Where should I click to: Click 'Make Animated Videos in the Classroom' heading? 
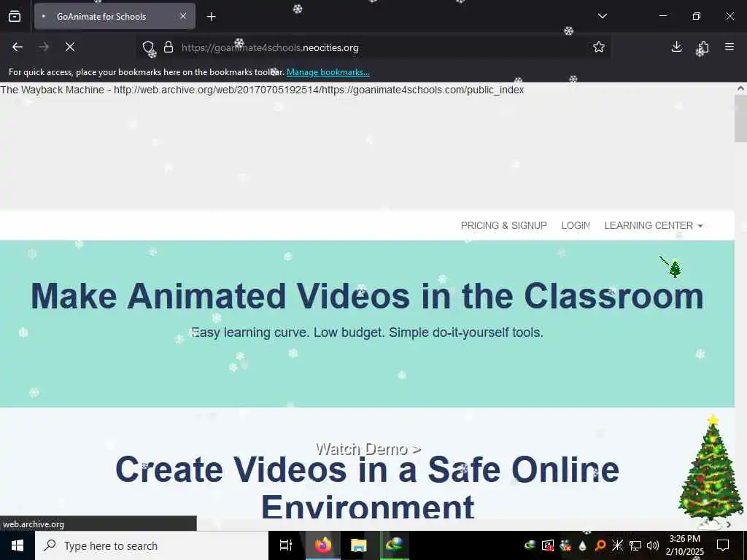(x=367, y=296)
